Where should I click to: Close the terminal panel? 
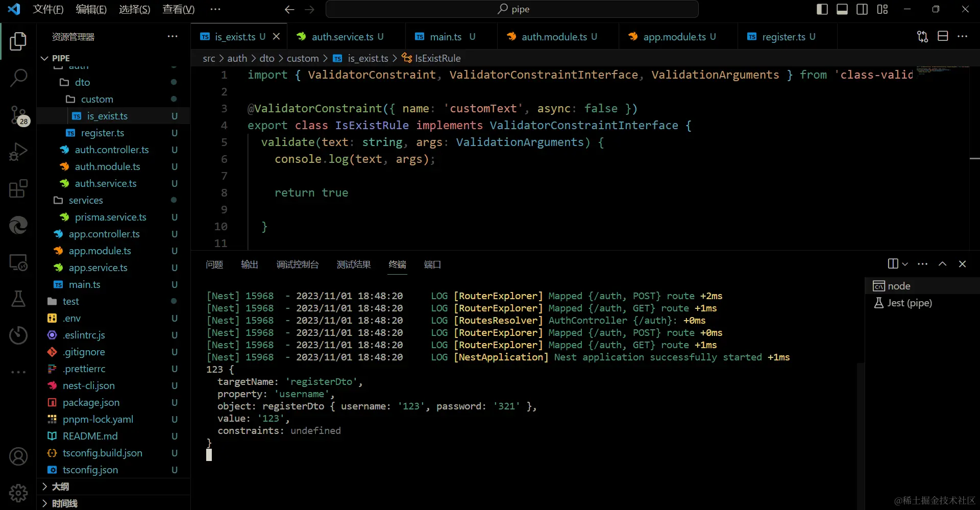pos(962,264)
